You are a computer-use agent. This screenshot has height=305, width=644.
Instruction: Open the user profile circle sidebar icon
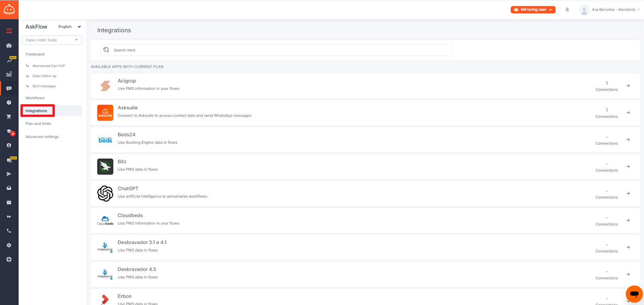tap(9, 145)
